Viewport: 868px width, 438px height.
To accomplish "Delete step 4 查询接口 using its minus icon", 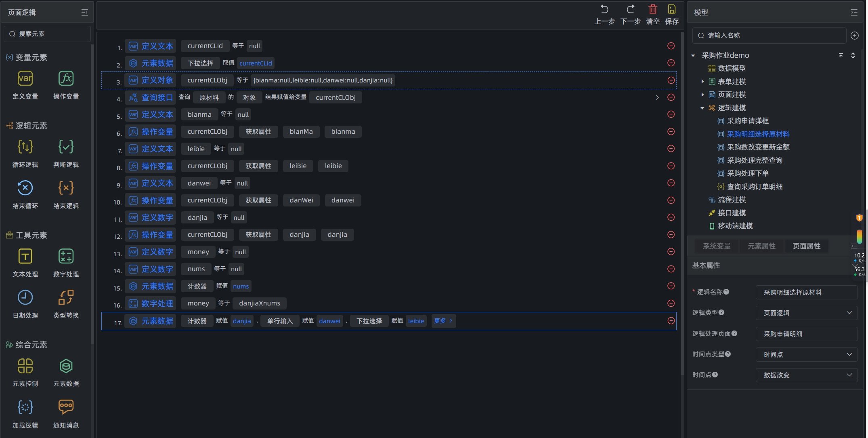I will point(671,97).
